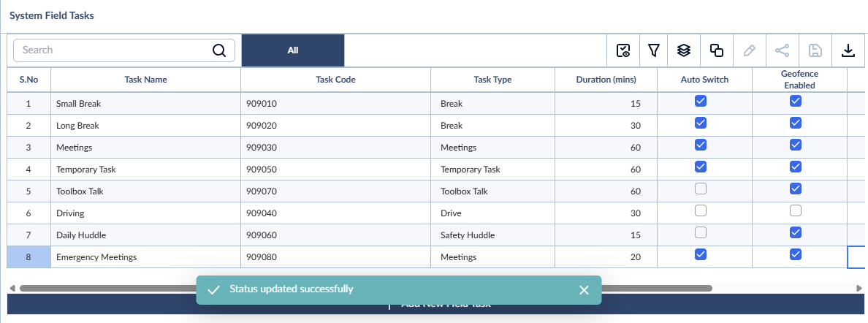Uncheck Geofence for Emergency Meetings
868x323 pixels.
pyautogui.click(x=796, y=254)
